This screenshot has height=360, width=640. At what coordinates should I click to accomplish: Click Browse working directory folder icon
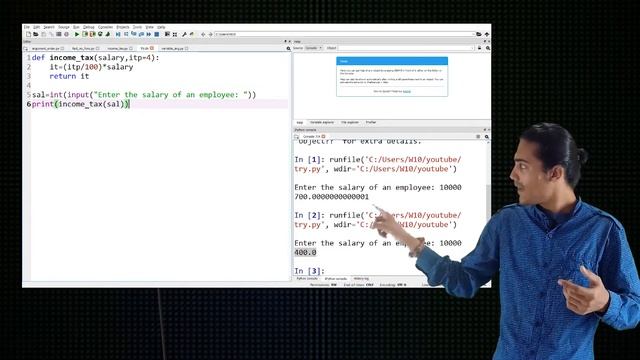point(479,34)
